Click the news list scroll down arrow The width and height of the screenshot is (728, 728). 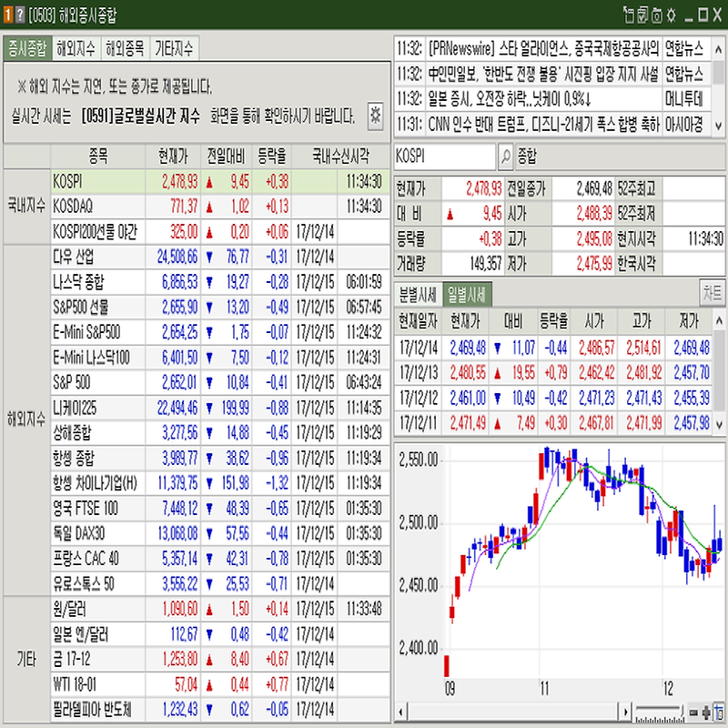pyautogui.click(x=719, y=126)
